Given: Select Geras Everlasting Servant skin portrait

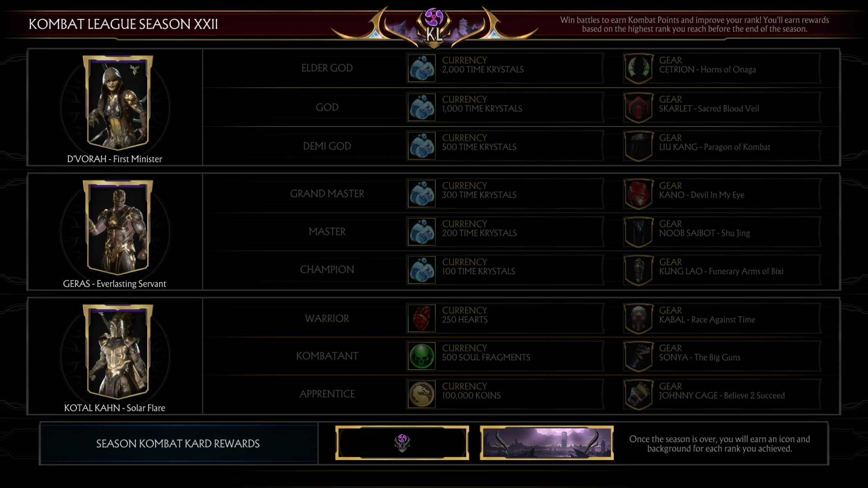Looking at the screenshot, I should pyautogui.click(x=118, y=227).
